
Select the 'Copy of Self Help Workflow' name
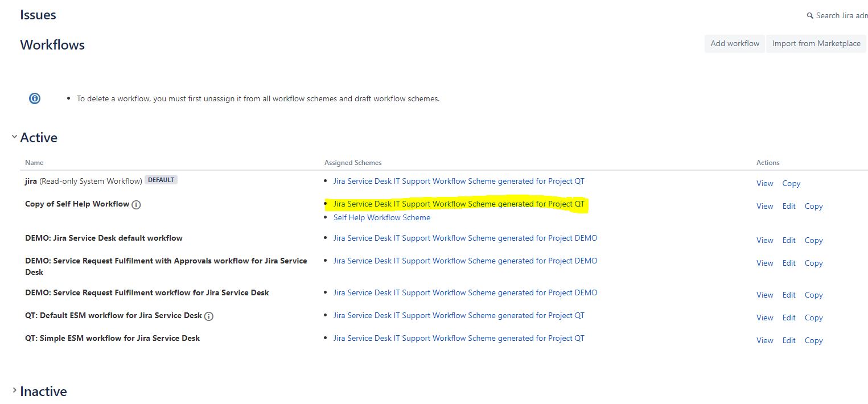[x=77, y=204]
